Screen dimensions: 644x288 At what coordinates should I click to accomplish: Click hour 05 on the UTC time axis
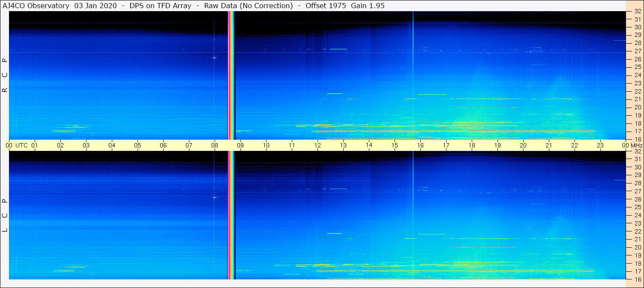pos(138,145)
